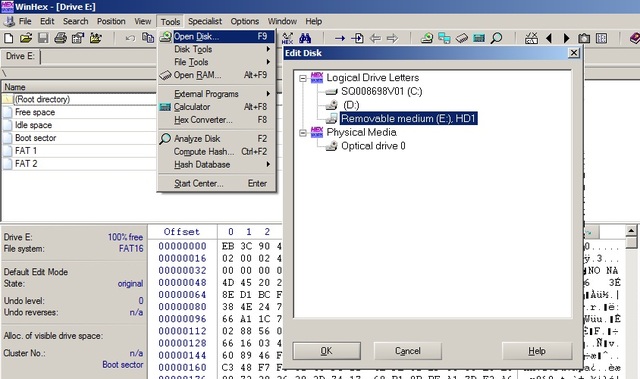
Task: Click the Forward right arrow icon
Action: click(x=392, y=38)
